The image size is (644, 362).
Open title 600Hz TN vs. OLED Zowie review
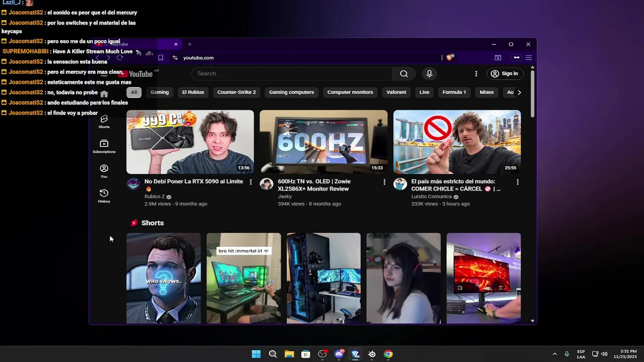314,185
